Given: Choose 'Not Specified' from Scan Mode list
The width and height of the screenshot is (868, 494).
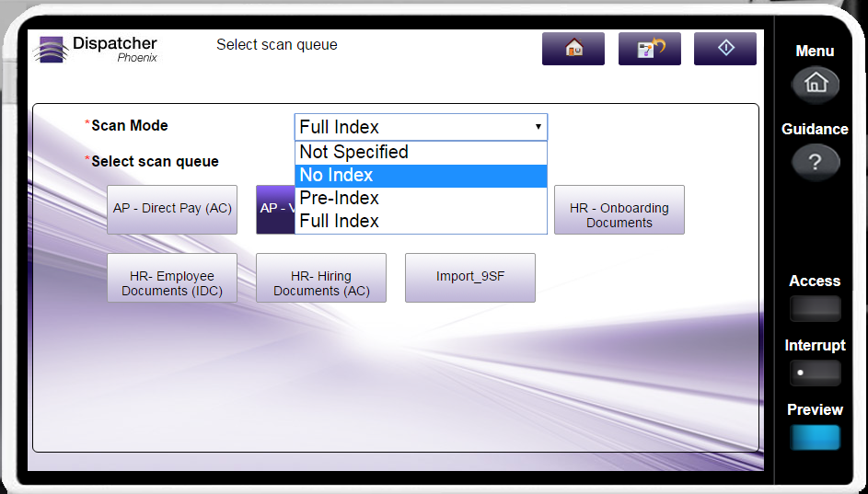Looking at the screenshot, I should tap(421, 153).
